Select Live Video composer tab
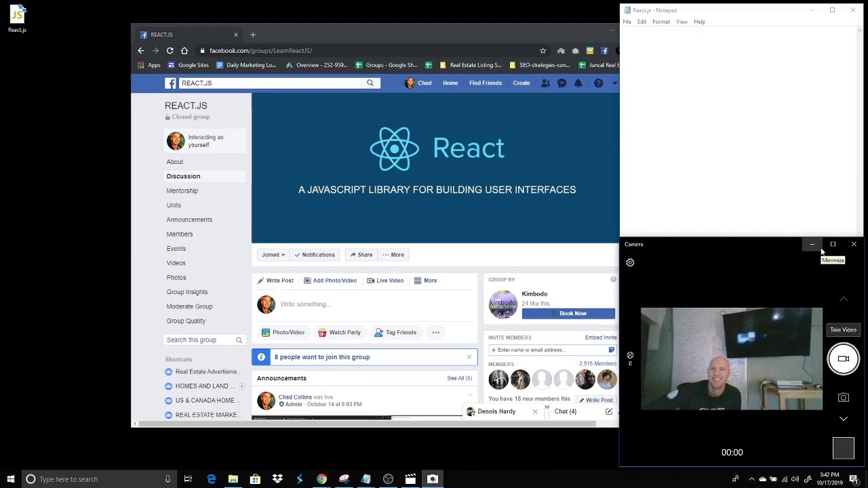Image resolution: width=868 pixels, height=488 pixels. click(x=385, y=281)
